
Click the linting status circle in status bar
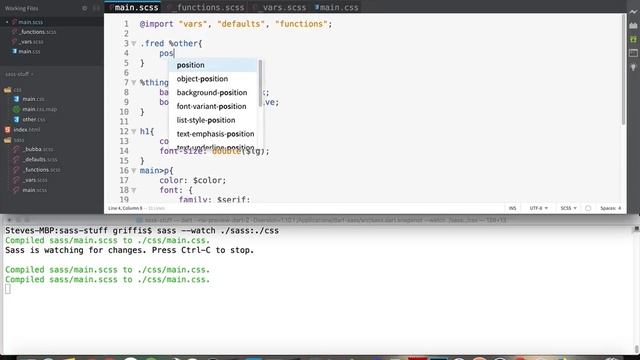pos(588,208)
